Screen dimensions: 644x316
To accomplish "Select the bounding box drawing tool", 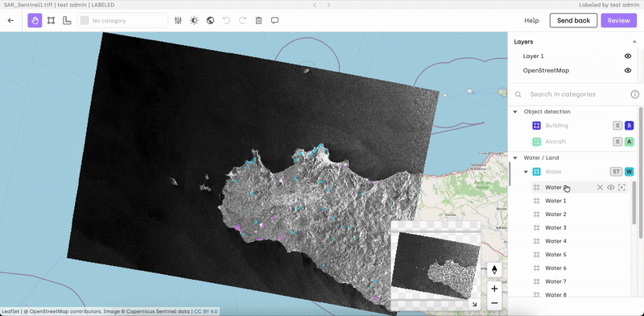I will (51, 21).
